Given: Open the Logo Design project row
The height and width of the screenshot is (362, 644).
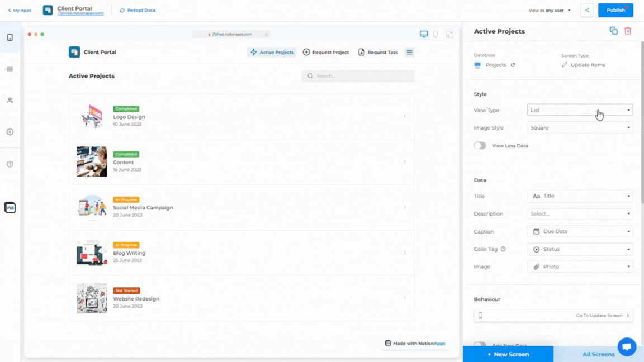Looking at the screenshot, I should [241, 117].
